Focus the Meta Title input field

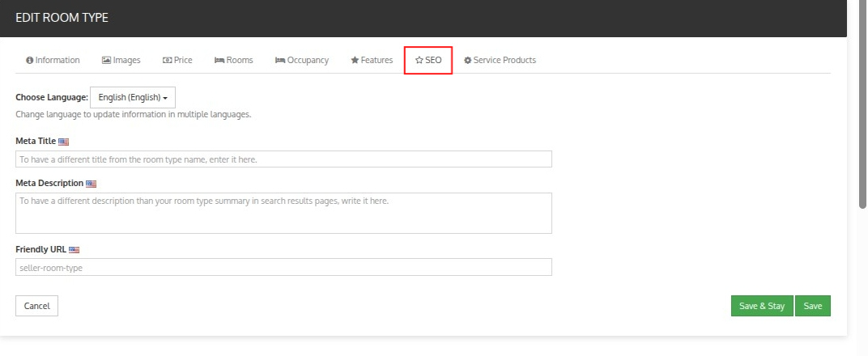click(x=283, y=159)
